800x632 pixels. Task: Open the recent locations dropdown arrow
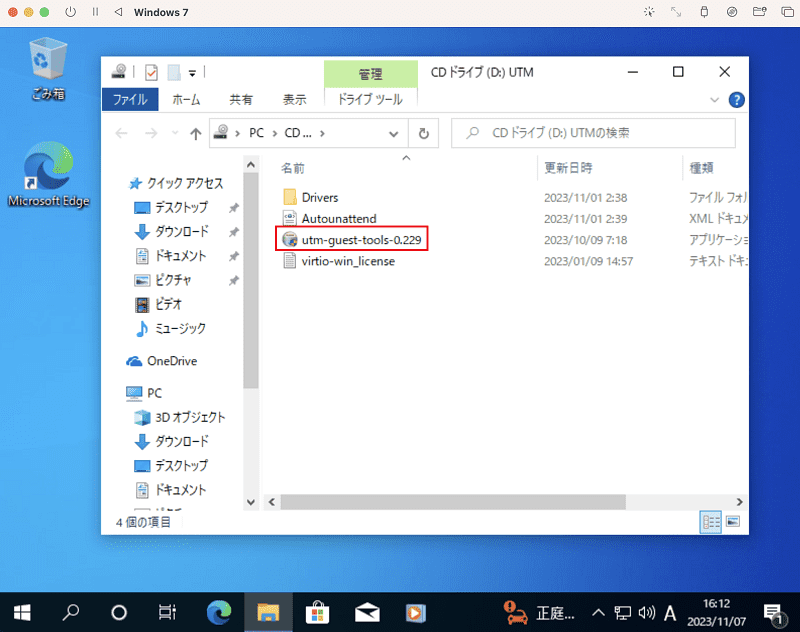[x=175, y=133]
